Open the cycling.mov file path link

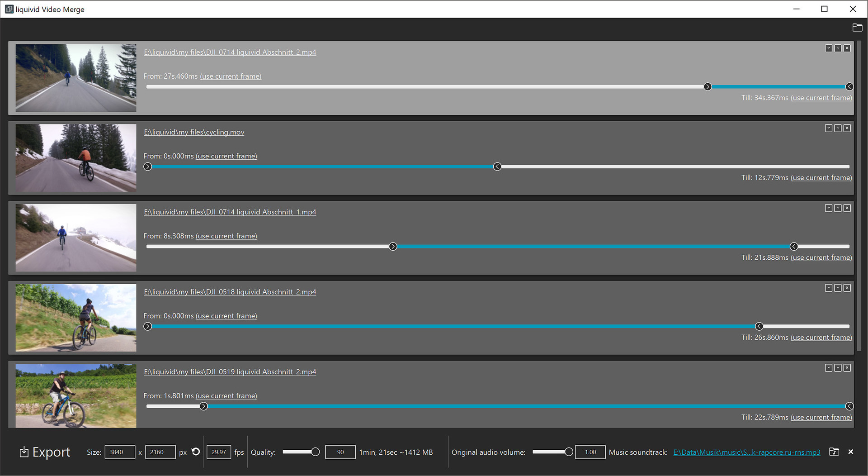pos(194,132)
